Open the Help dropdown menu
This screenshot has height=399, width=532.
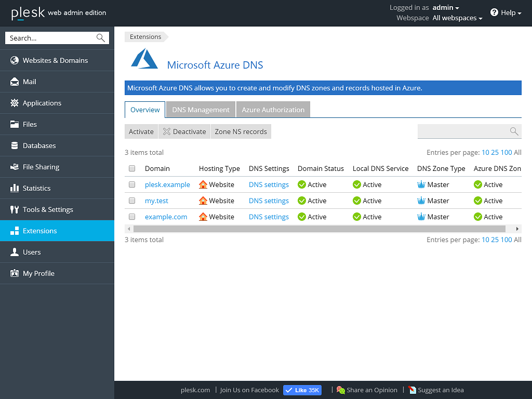pyautogui.click(x=506, y=12)
